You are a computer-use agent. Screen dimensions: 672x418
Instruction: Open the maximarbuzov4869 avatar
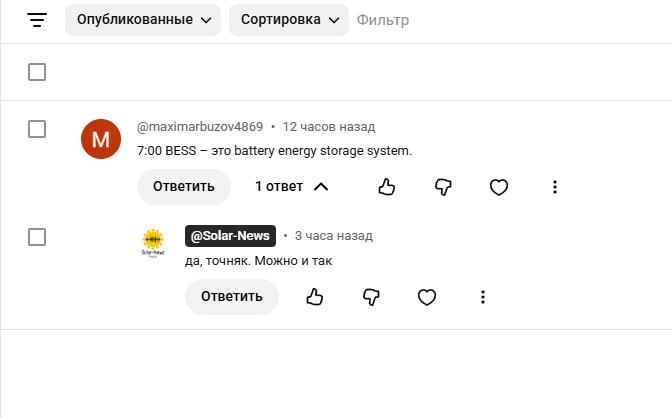tap(101, 139)
